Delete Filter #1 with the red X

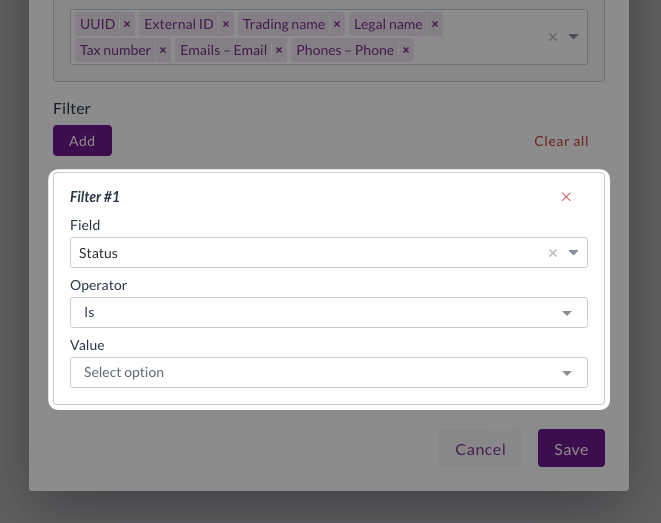click(x=566, y=197)
